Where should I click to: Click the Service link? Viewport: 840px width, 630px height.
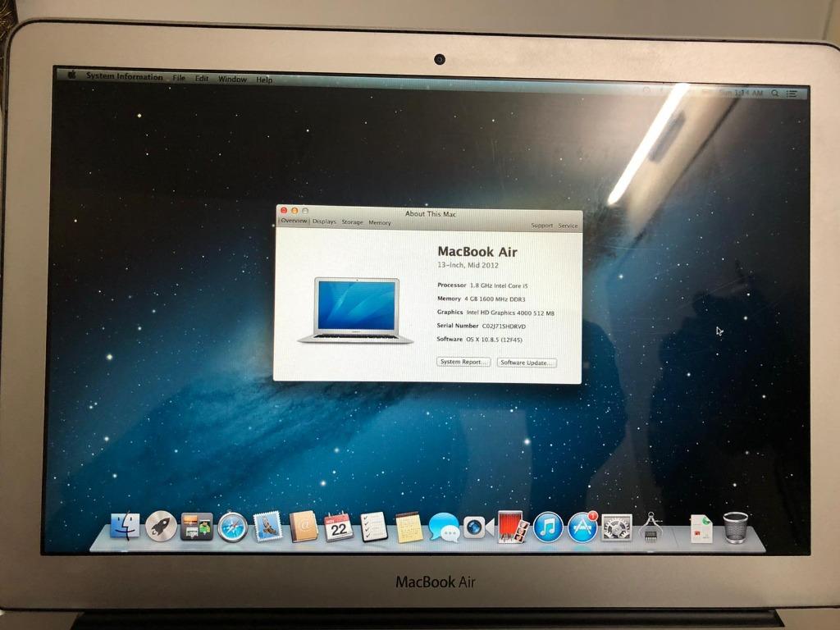click(x=568, y=226)
